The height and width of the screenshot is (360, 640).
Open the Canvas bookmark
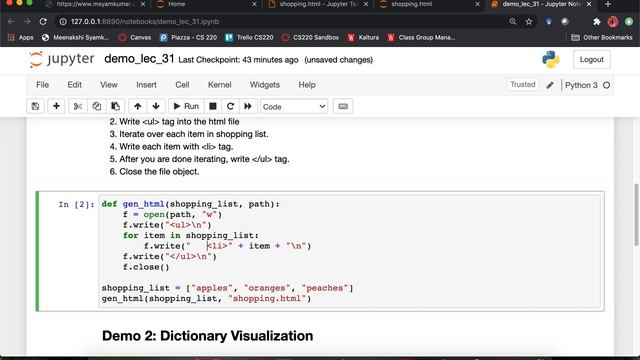tap(135, 38)
